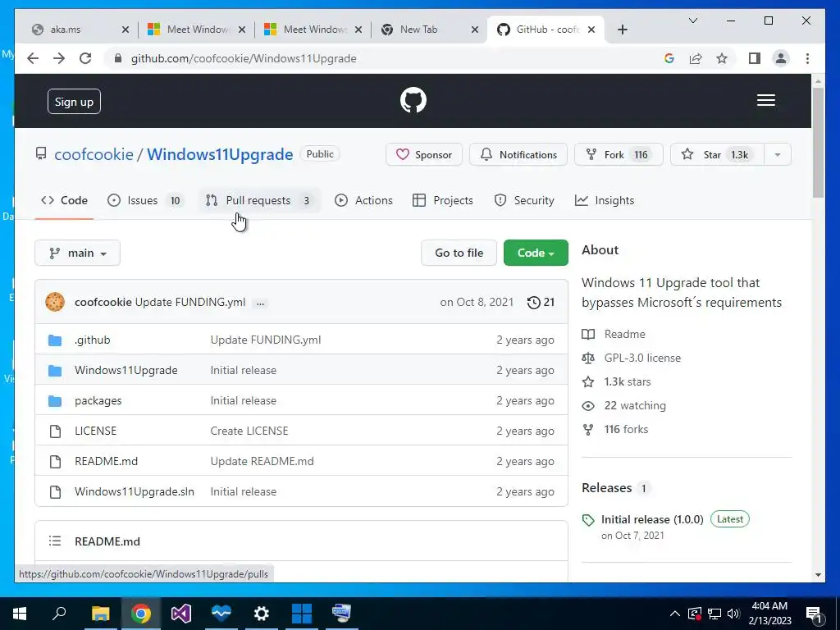This screenshot has height=630, width=840.
Task: View site info via padlock icon
Action: pos(118,58)
